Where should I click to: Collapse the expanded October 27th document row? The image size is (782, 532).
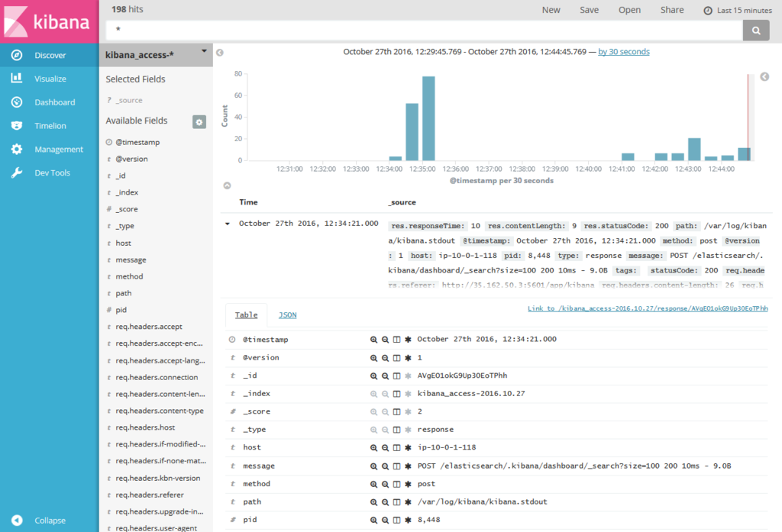pos(228,224)
